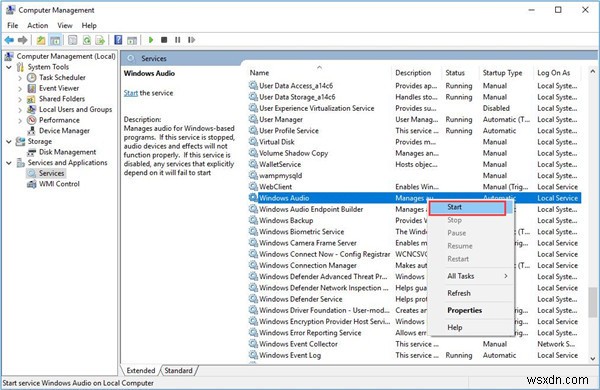Click the Restart Service toolbar icon
This screenshot has height=390, width=600.
[191, 40]
